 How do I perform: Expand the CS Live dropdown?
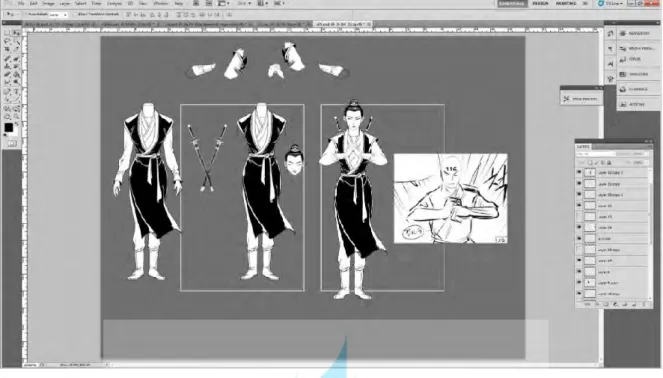pos(611,3)
